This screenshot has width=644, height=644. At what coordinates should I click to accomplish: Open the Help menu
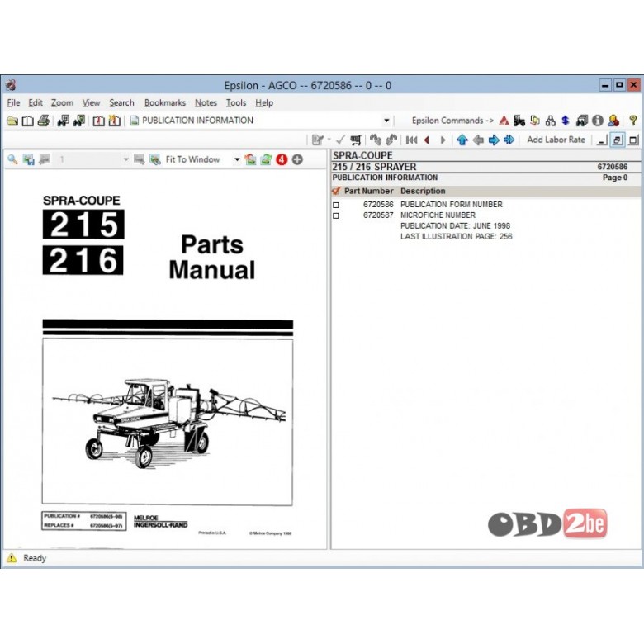[264, 102]
